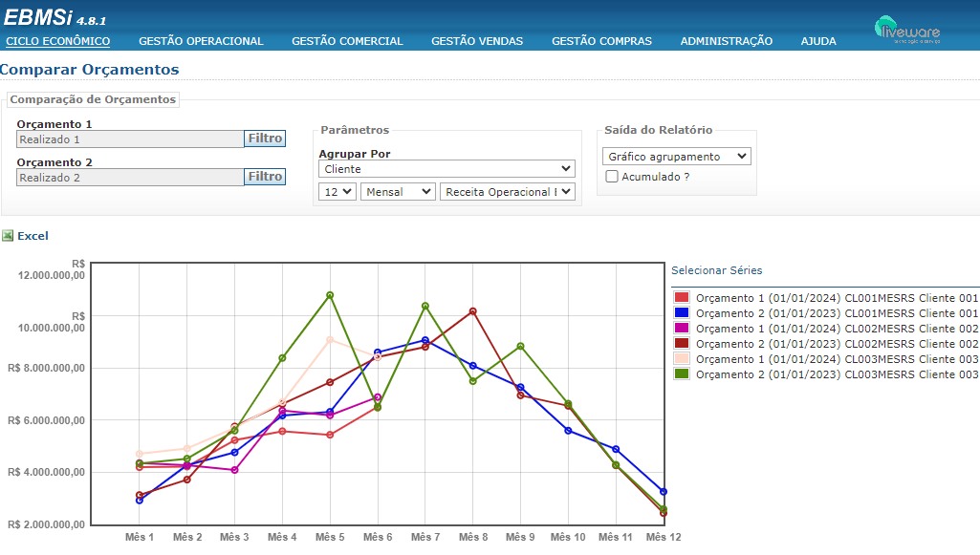Toggle red Orçamento 1 Cliente 001 series swatch
The height and width of the screenshot is (555, 980).
coord(682,298)
